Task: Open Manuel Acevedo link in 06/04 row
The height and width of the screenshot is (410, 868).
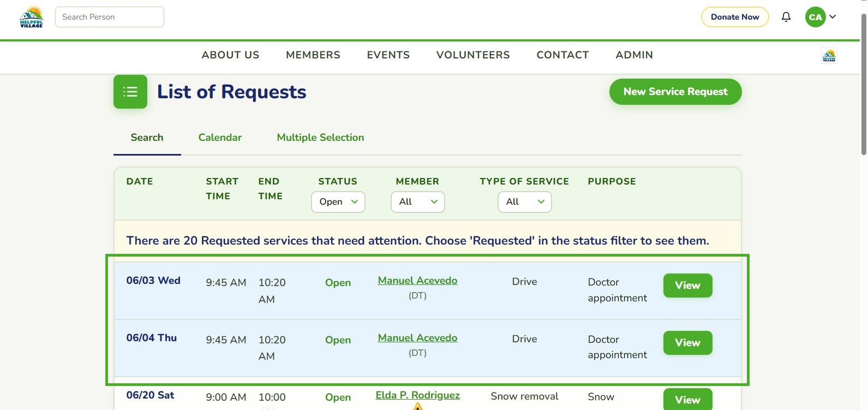Action: [x=417, y=338]
